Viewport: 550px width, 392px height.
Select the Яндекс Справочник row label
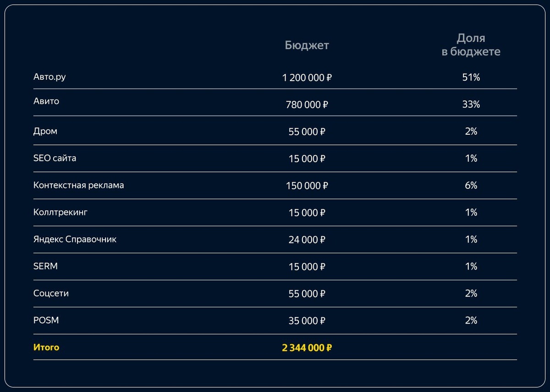75,239
